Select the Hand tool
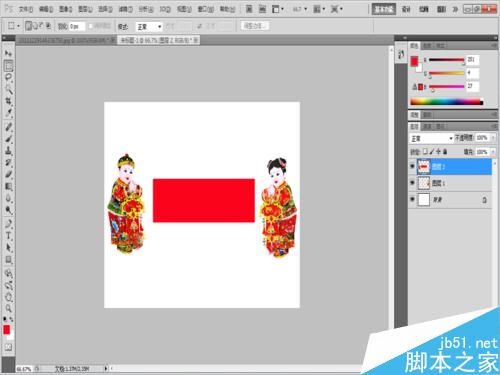The width and height of the screenshot is (500, 375). coord(8,297)
